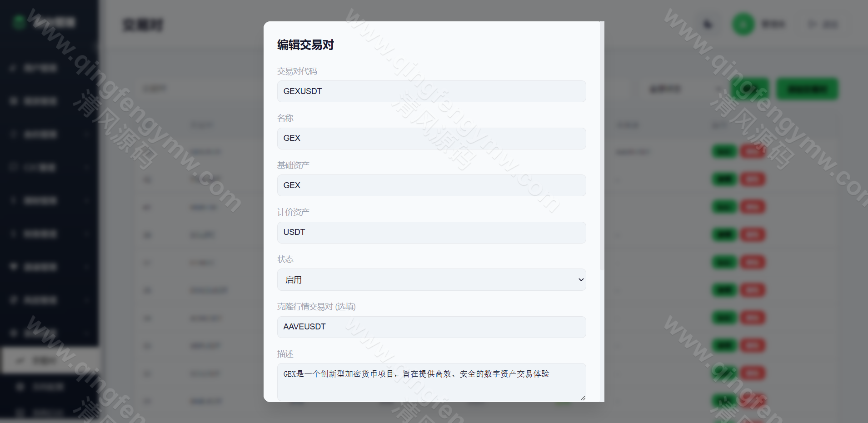Click the 状态 label
Viewport: 868px width, 423px height.
[285, 259]
